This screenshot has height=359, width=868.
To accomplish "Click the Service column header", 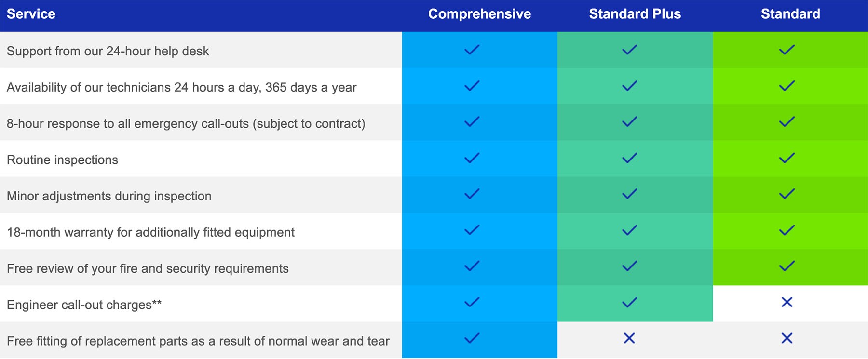I will pos(31,14).
